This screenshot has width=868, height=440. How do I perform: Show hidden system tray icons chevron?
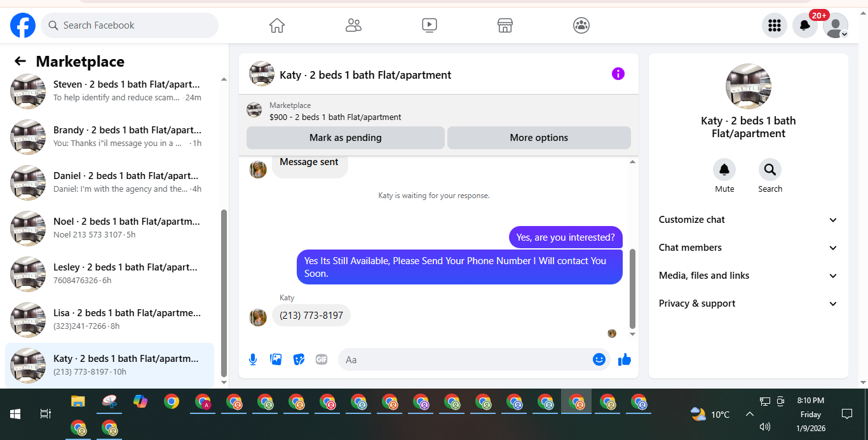coord(750,415)
